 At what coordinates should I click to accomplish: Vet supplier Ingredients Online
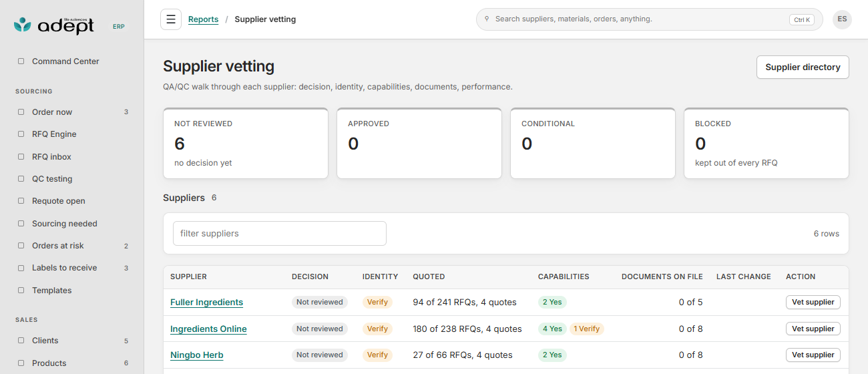[x=813, y=329]
